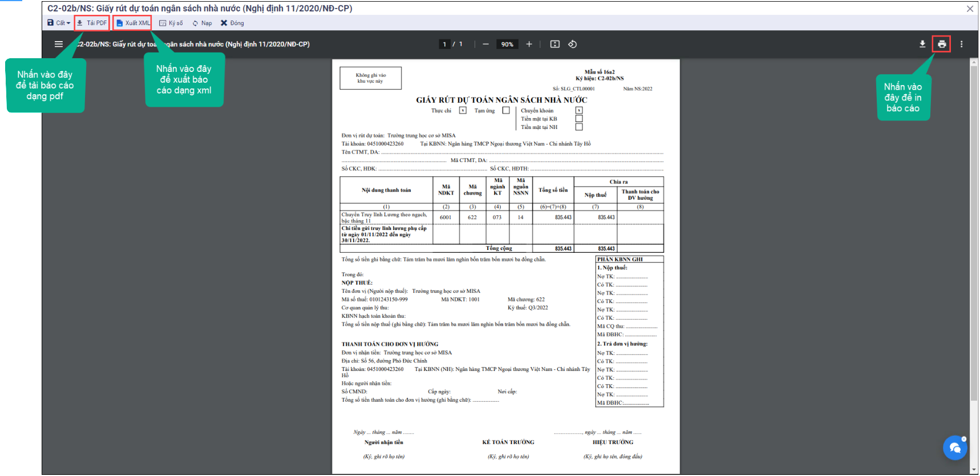Toggle Thực chi checkbox
The width and height of the screenshot is (980, 476).
point(463,110)
